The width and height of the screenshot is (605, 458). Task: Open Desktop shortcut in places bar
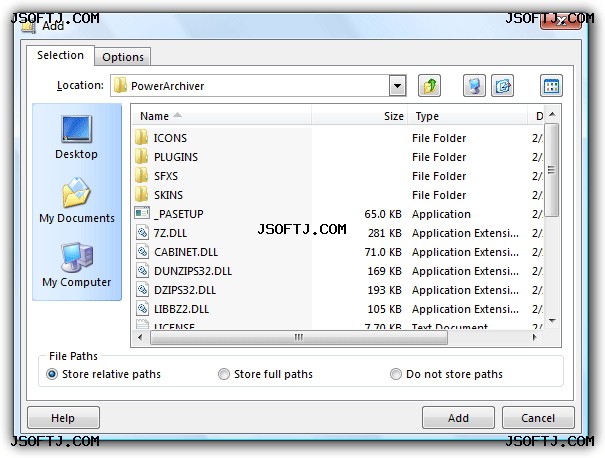[76, 137]
